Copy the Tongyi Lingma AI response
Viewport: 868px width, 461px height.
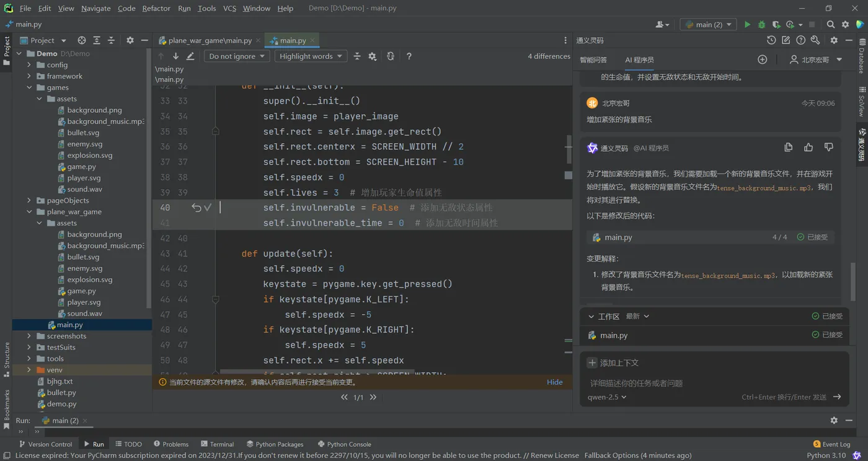click(788, 147)
